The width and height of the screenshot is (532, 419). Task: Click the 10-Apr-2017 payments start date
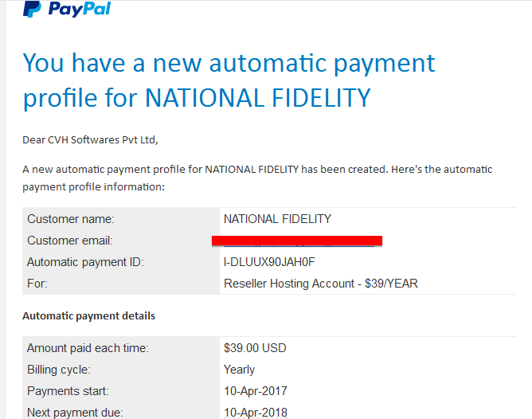pyautogui.click(x=256, y=391)
